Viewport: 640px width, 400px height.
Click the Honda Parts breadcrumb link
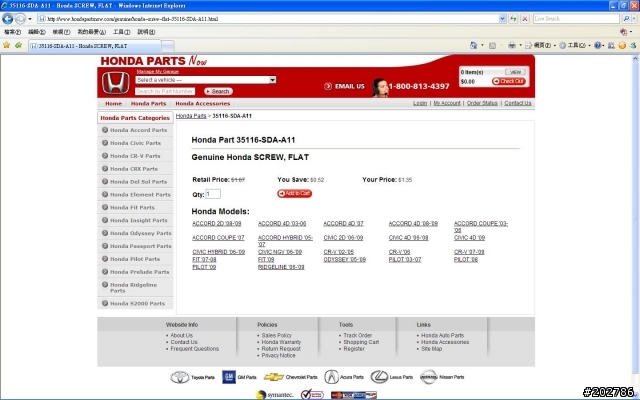click(x=191, y=116)
